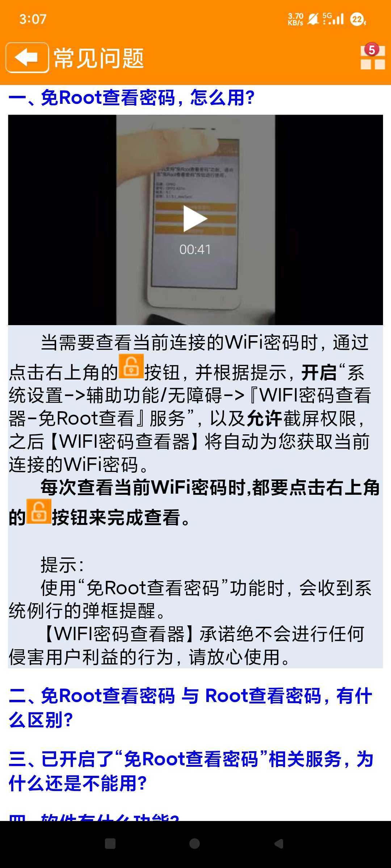The width and height of the screenshot is (391, 868).
Task: Open the gift box icon with badge 5
Action: pos(373,56)
